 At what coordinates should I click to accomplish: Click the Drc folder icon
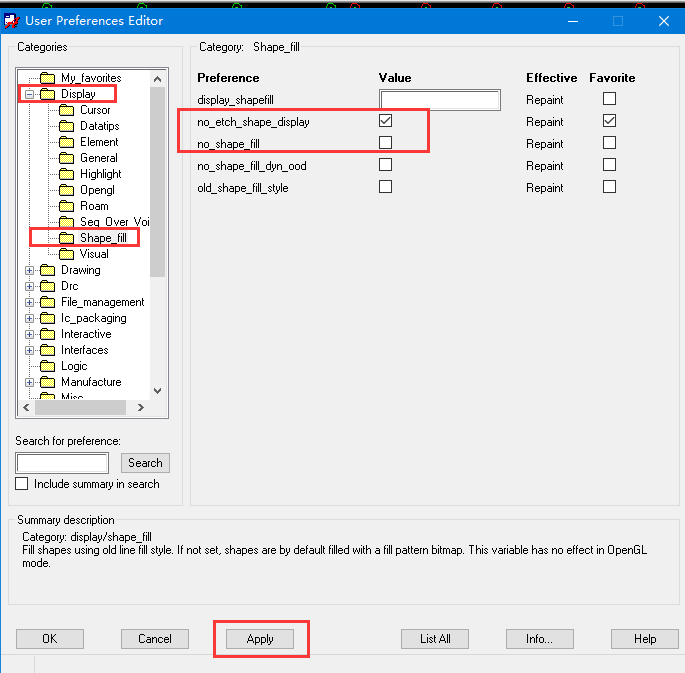47,286
